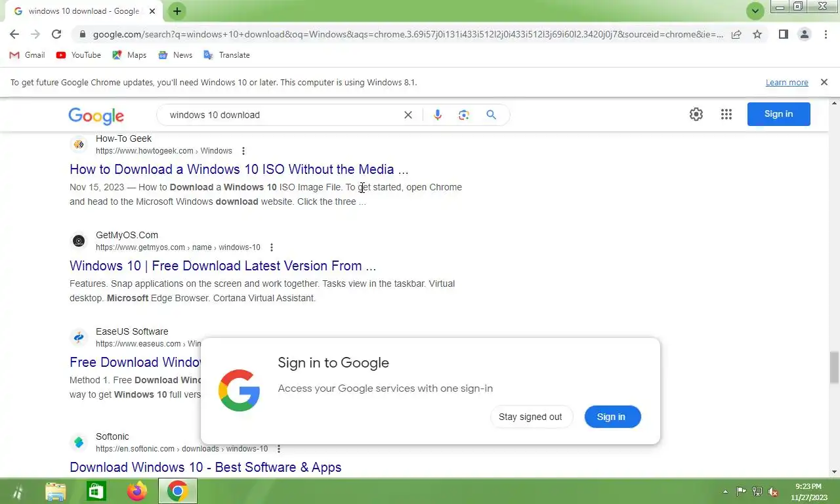
Task: Open the Chrome three-dot menu
Action: [x=826, y=34]
